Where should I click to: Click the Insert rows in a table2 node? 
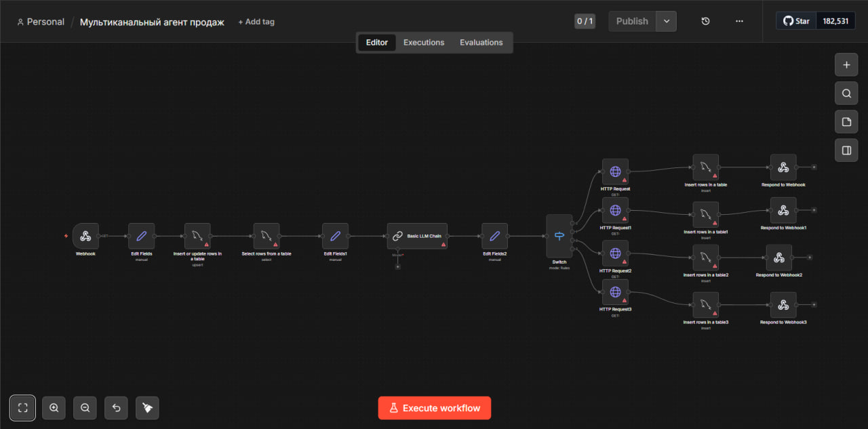[x=705, y=258]
